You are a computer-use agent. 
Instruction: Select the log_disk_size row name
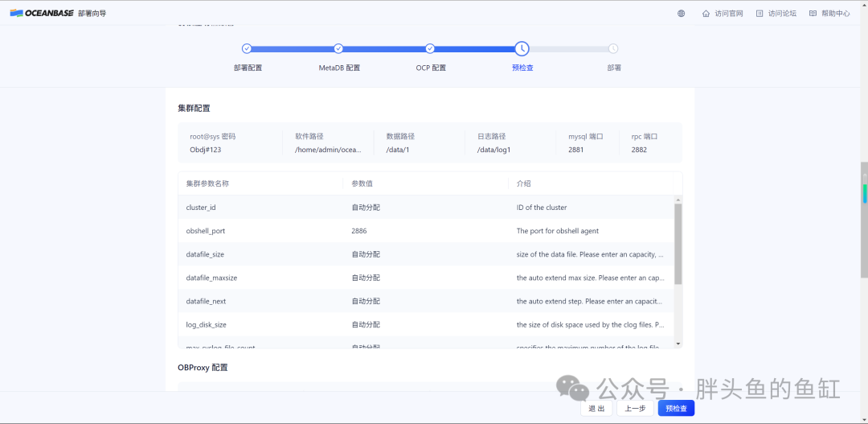(x=206, y=325)
